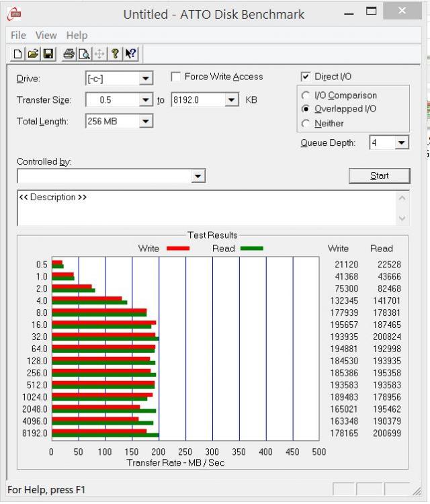The height and width of the screenshot is (504, 430).
Task: Uncheck the Direct I/O checkbox
Action: click(305, 77)
